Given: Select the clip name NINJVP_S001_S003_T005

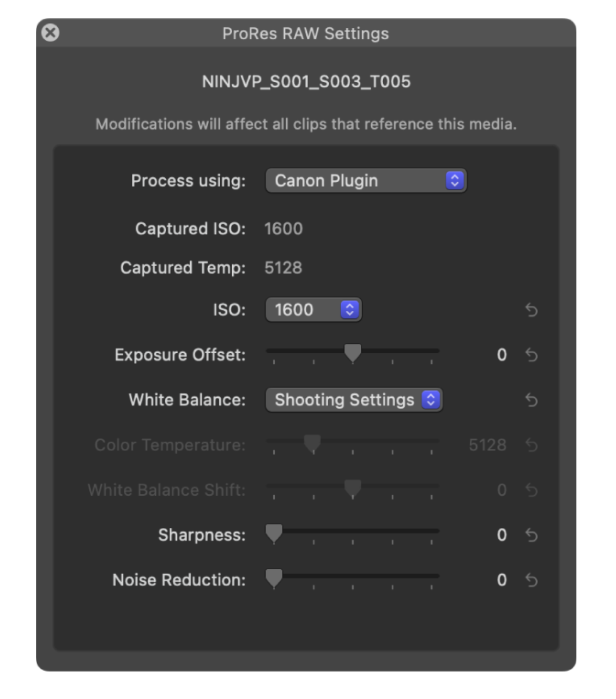Looking at the screenshot, I should [308, 81].
